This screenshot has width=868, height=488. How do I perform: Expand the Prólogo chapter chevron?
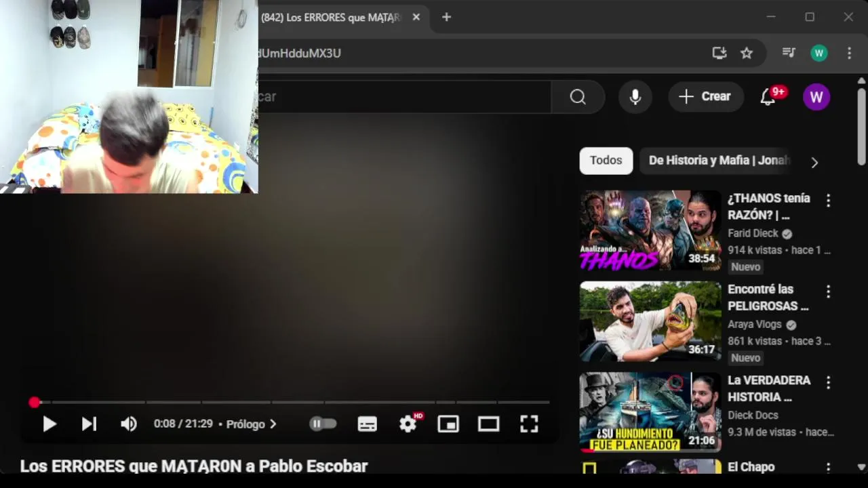(x=273, y=424)
